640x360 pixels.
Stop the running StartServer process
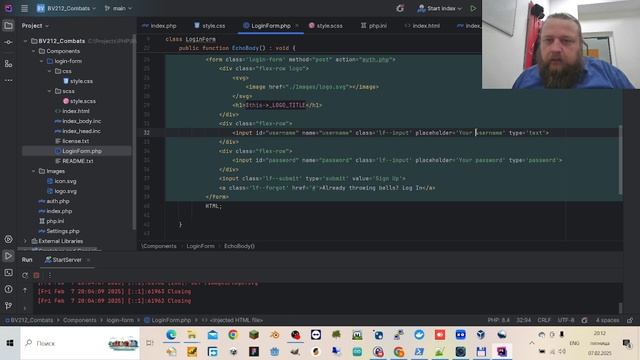pos(37,276)
